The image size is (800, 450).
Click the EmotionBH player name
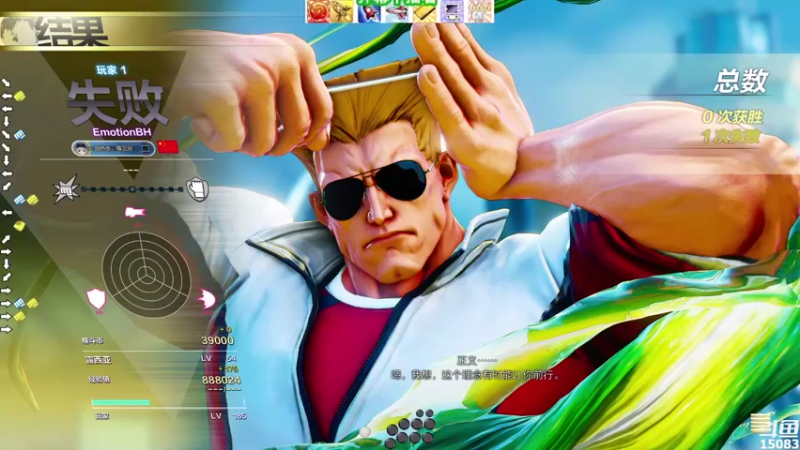122,132
